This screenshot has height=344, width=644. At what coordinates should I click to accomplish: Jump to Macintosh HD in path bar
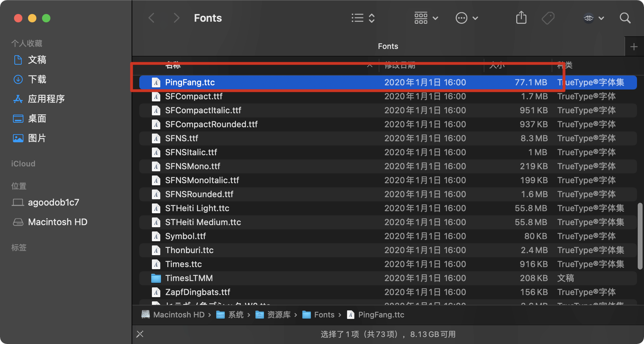click(178, 315)
